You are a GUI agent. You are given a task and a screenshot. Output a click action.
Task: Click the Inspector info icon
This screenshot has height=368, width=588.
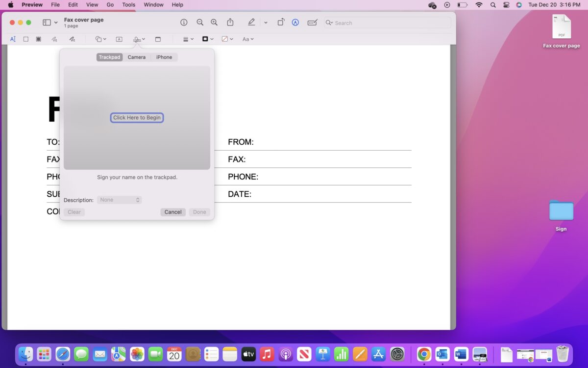[x=184, y=23]
